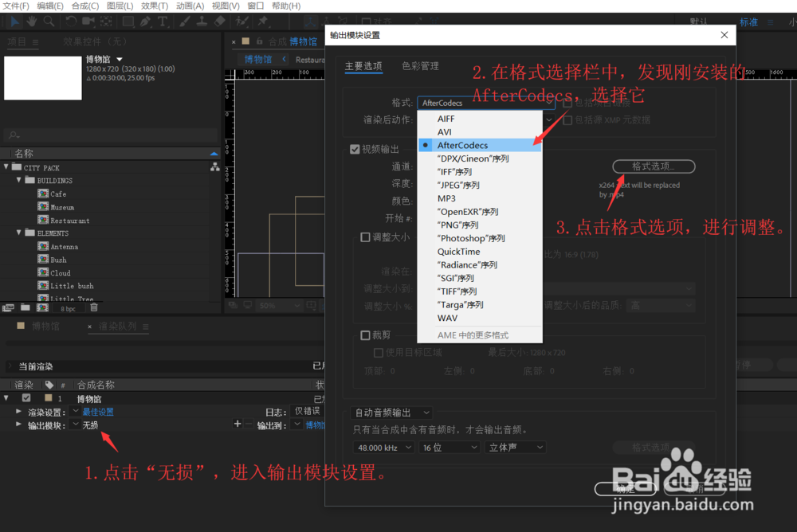Select the Pan Behind anchor point tool

[x=106, y=22]
